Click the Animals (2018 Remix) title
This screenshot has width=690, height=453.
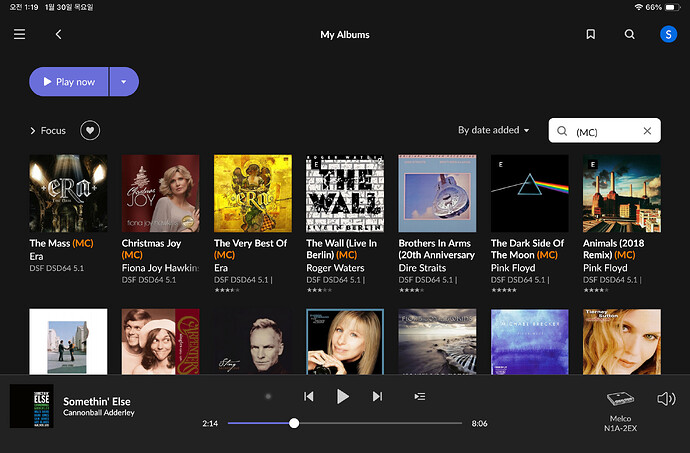pyautogui.click(x=613, y=249)
